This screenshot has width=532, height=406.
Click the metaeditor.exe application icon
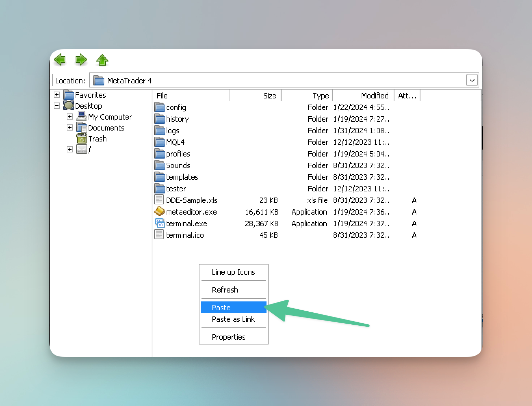coord(160,212)
